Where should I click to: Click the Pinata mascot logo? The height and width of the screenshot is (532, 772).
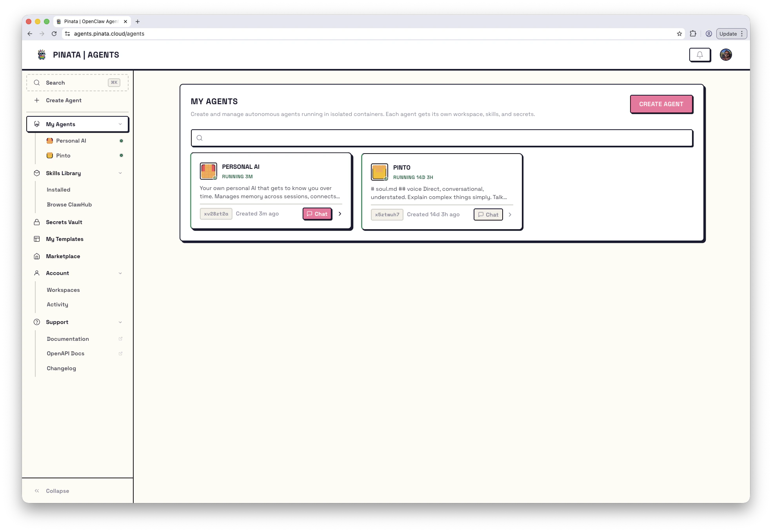(x=42, y=55)
